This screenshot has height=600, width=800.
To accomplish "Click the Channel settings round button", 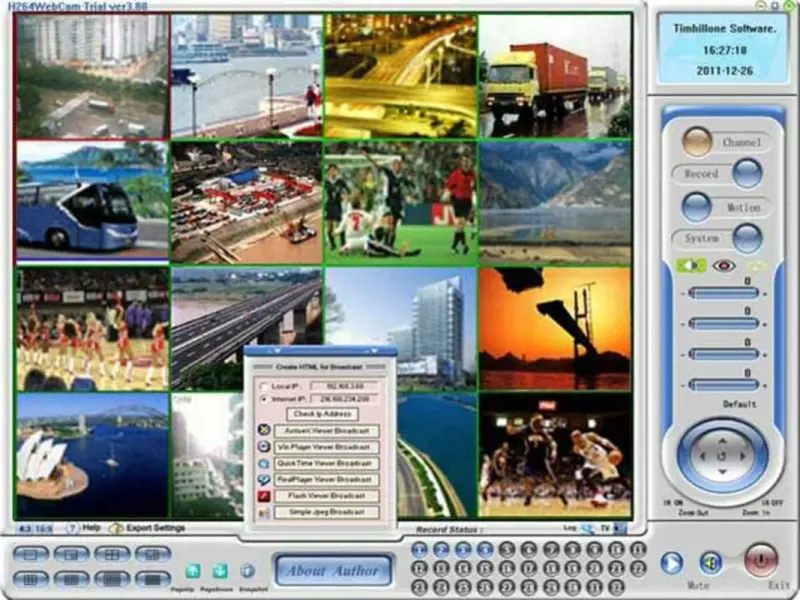I will click(696, 141).
